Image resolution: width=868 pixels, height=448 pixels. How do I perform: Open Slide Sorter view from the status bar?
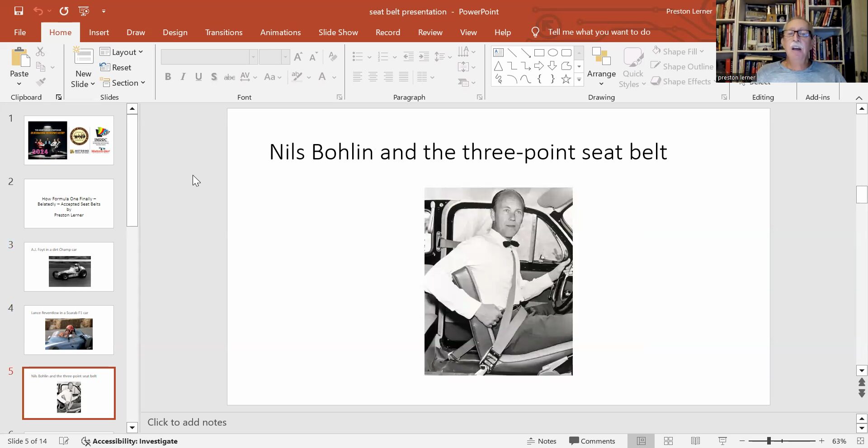click(x=668, y=441)
